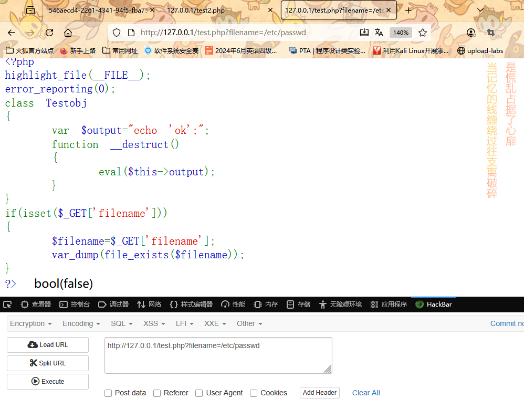Image resolution: width=524 pixels, height=420 pixels.
Task: Activate the element picker in devtools
Action: point(7,304)
